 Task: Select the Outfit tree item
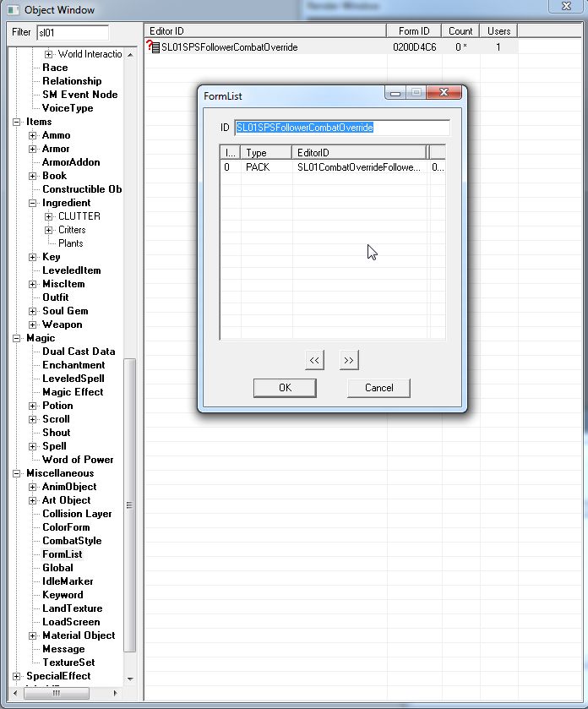(x=56, y=297)
